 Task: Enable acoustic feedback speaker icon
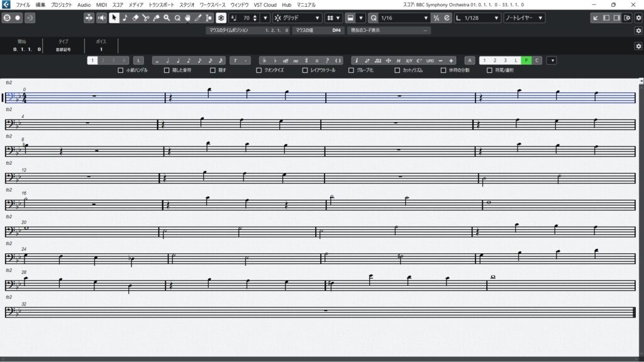[x=102, y=18]
